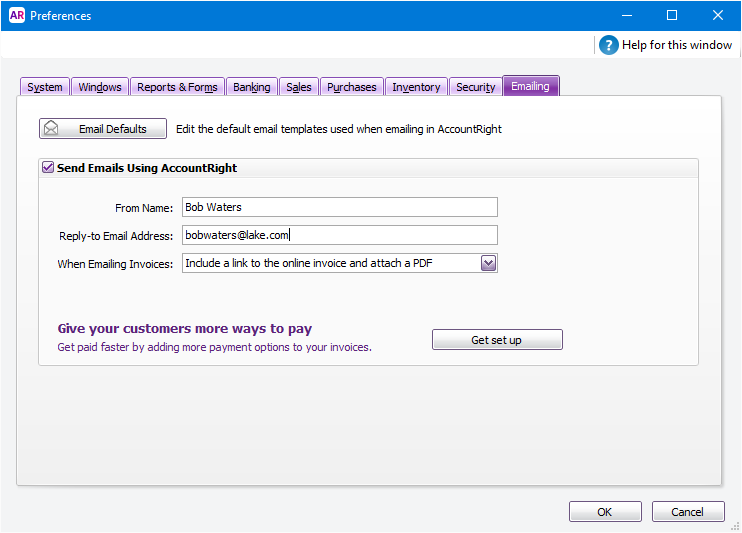Click the invoice emailing option combo box text
Screen dimensions: 742x533
click(309, 263)
